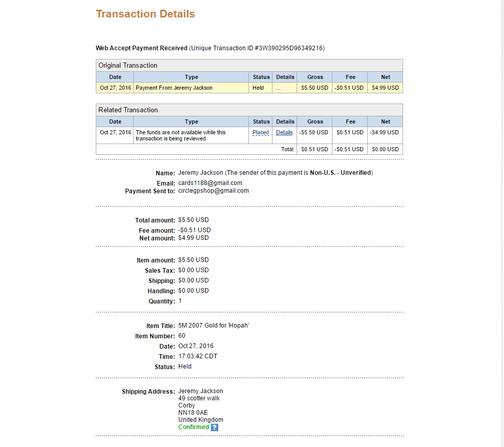Click the Original Transaction table header
Screen dimensions: 504x447
click(249, 65)
